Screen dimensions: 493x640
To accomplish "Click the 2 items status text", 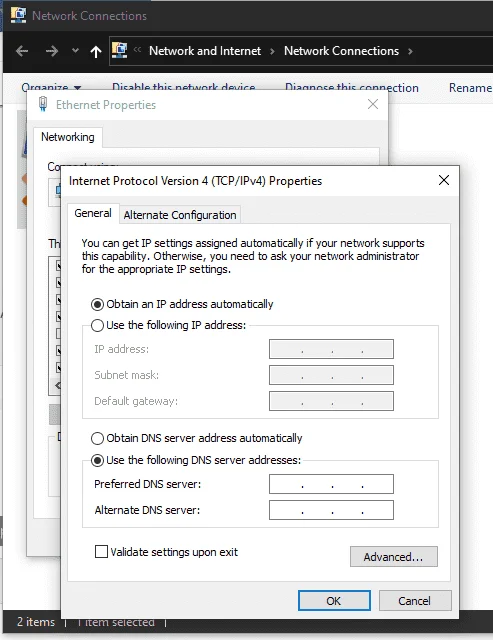I will point(36,622).
